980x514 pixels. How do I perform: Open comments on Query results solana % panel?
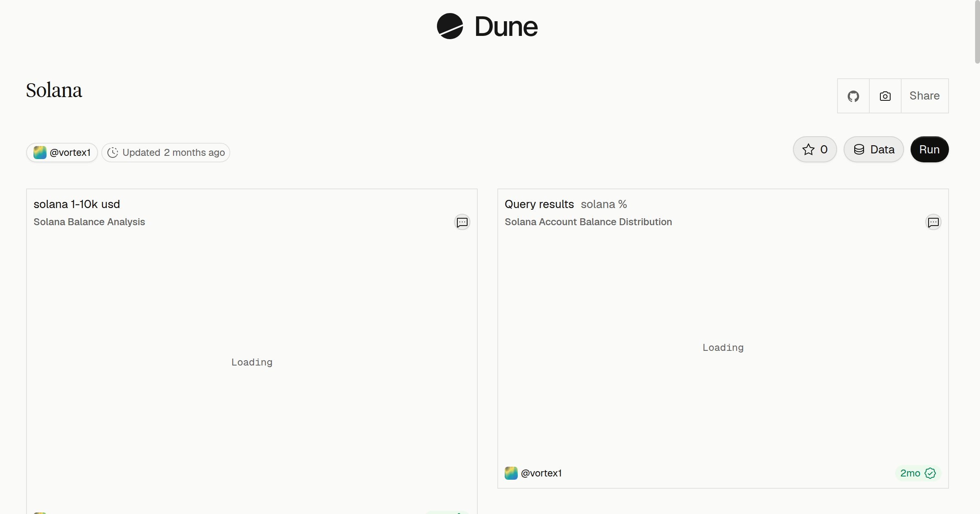(933, 222)
